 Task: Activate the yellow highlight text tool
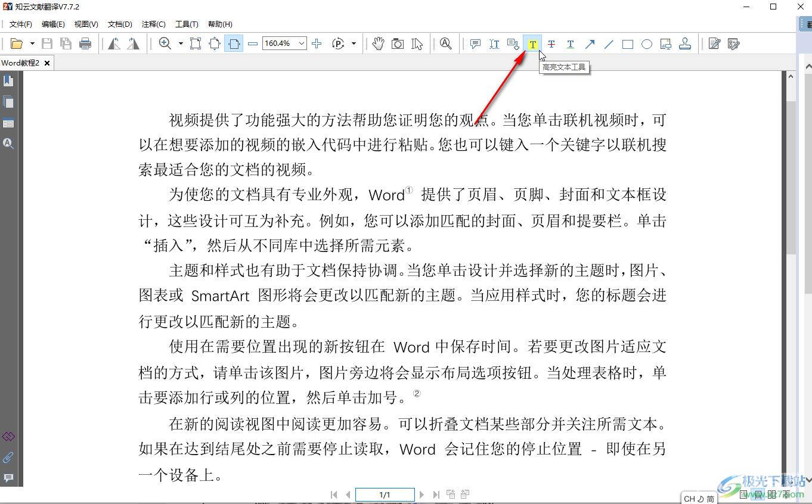532,43
